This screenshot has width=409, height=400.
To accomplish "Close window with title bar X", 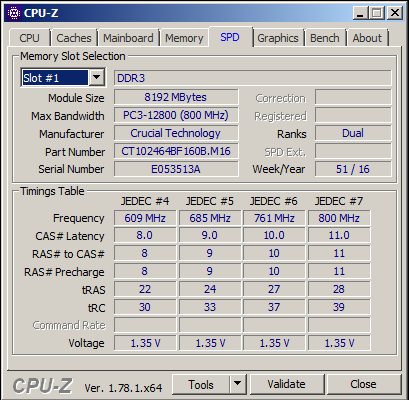I will pyautogui.click(x=395, y=13).
